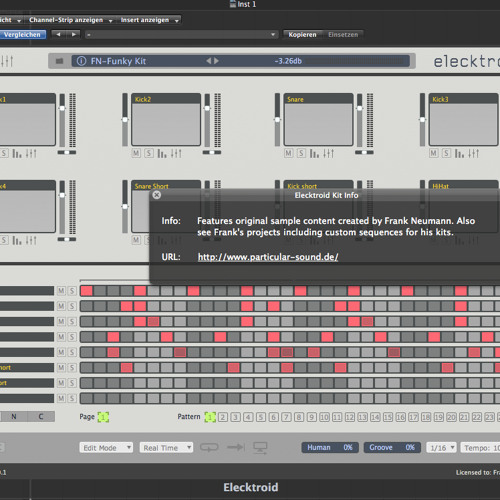The image size is (500, 500).
Task: Click the Vergleichen button
Action: pos(22,34)
